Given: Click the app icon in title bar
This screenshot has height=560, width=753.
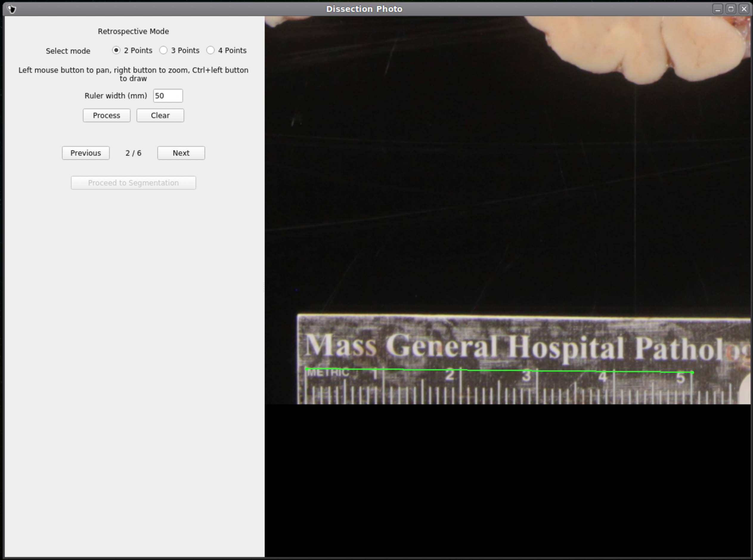Looking at the screenshot, I should 11,9.
